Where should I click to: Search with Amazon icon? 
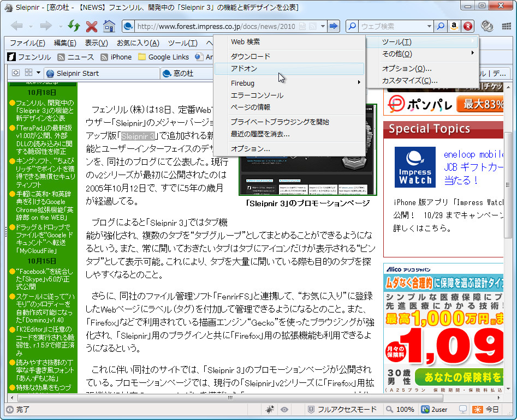(x=454, y=26)
